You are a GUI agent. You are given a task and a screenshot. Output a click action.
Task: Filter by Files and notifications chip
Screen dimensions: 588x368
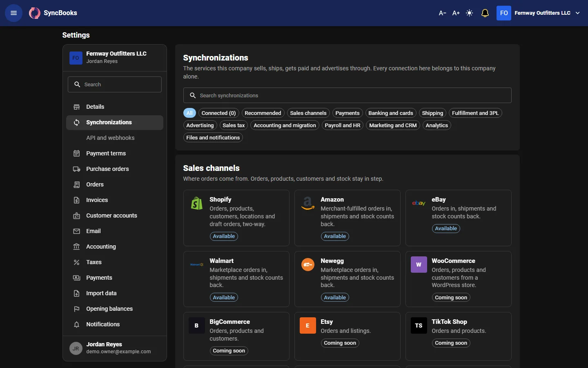pyautogui.click(x=213, y=137)
